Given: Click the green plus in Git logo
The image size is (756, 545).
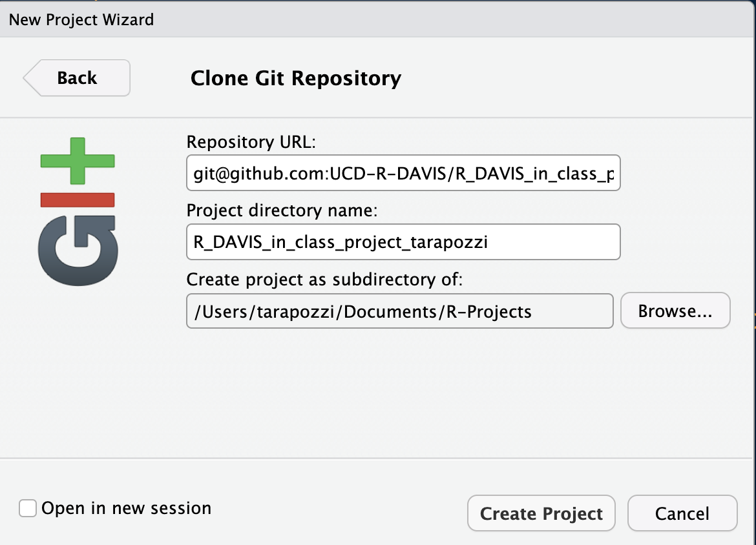Looking at the screenshot, I should [78, 160].
